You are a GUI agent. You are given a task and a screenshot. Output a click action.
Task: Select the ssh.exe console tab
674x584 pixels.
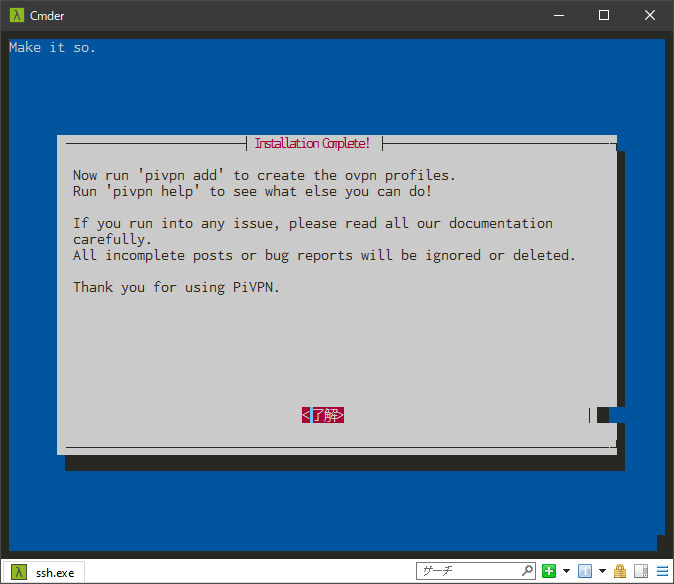pos(43,572)
